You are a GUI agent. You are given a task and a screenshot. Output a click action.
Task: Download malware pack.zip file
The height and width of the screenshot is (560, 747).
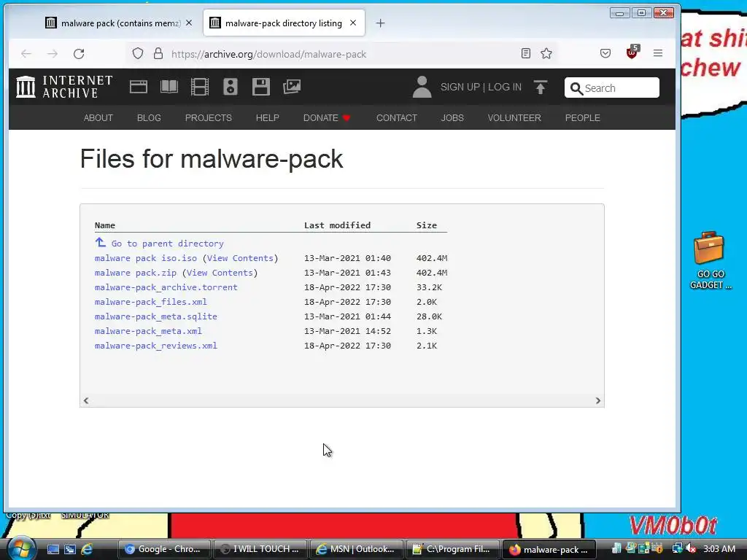tap(135, 273)
